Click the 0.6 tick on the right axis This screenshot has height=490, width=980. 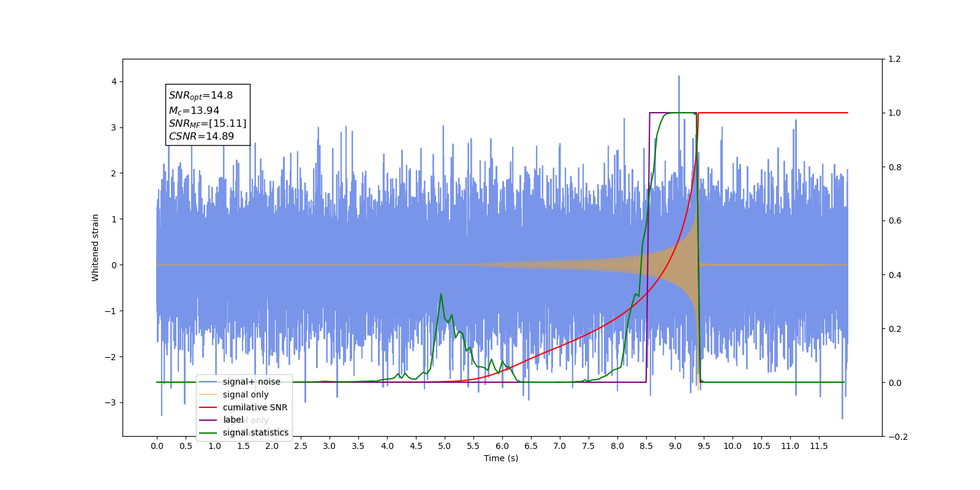point(894,221)
